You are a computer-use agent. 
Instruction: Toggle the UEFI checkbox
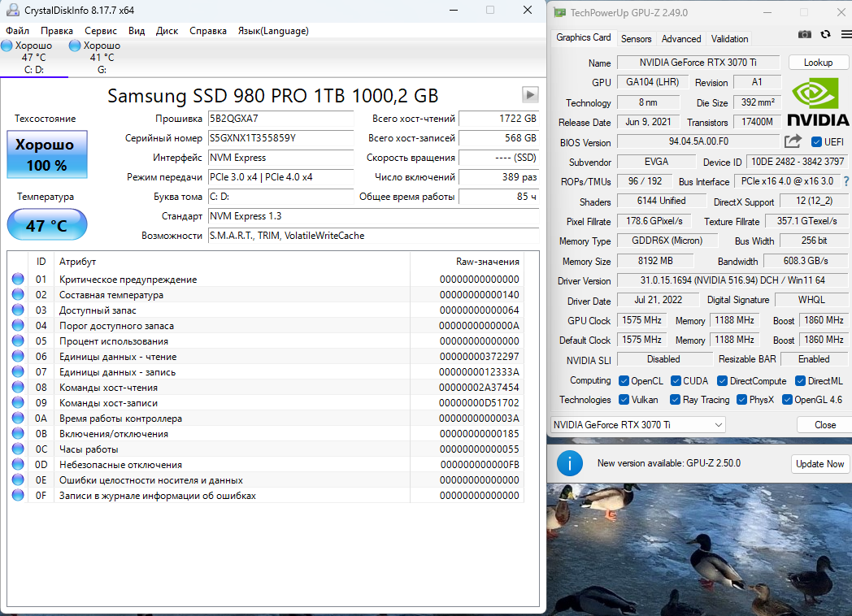coord(816,141)
